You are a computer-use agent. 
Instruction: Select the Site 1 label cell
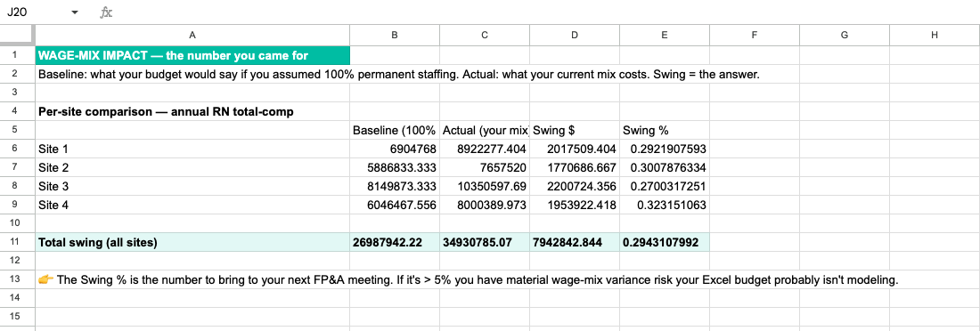pos(192,149)
